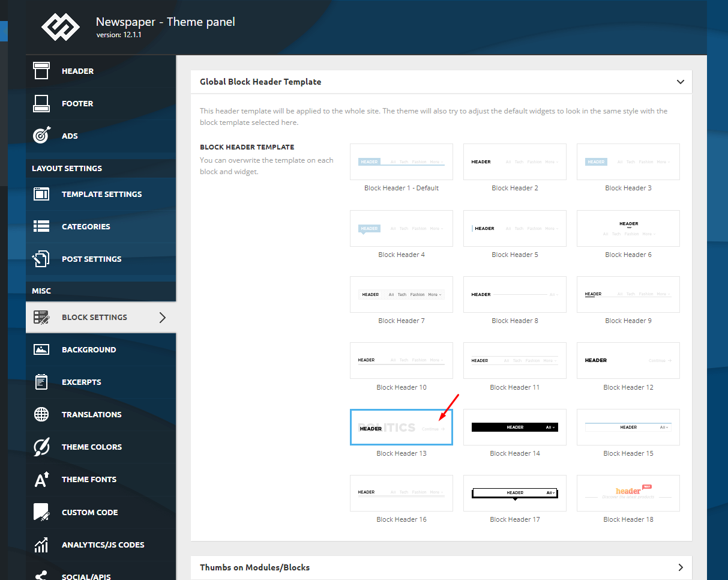
Task: Select the Block Header 13 thumbnail
Action: (x=402, y=427)
